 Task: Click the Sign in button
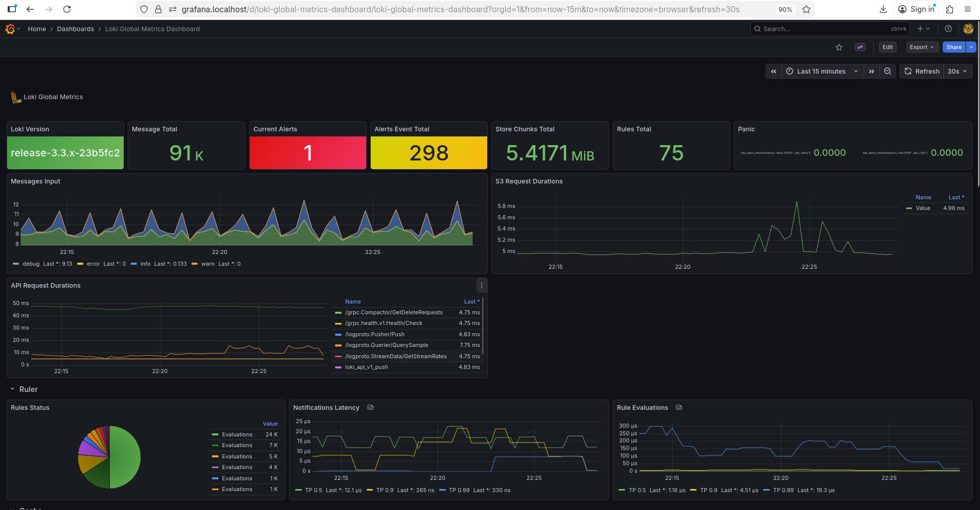tap(917, 9)
